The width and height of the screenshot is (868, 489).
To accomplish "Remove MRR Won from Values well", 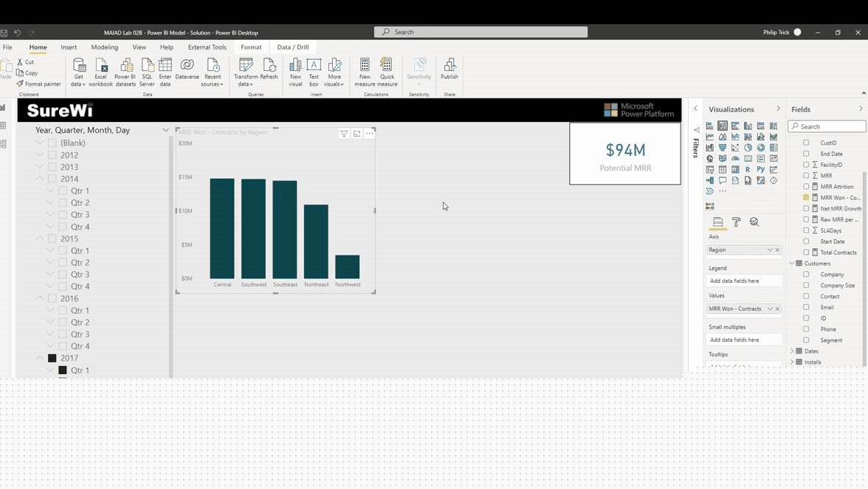I will click(777, 309).
